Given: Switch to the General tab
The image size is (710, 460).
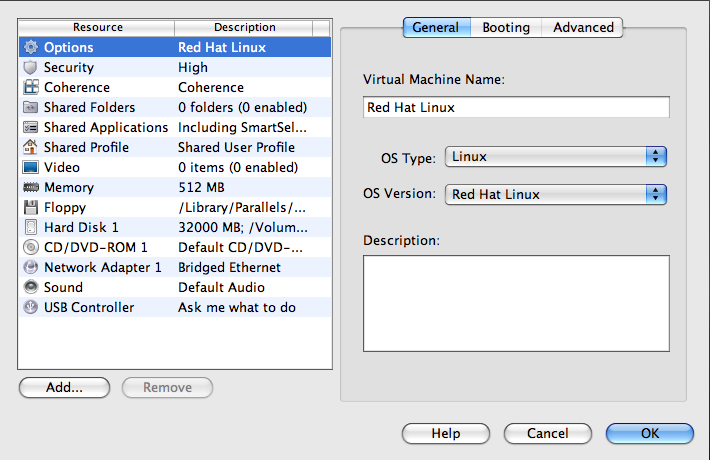Looking at the screenshot, I should pyautogui.click(x=437, y=28).
